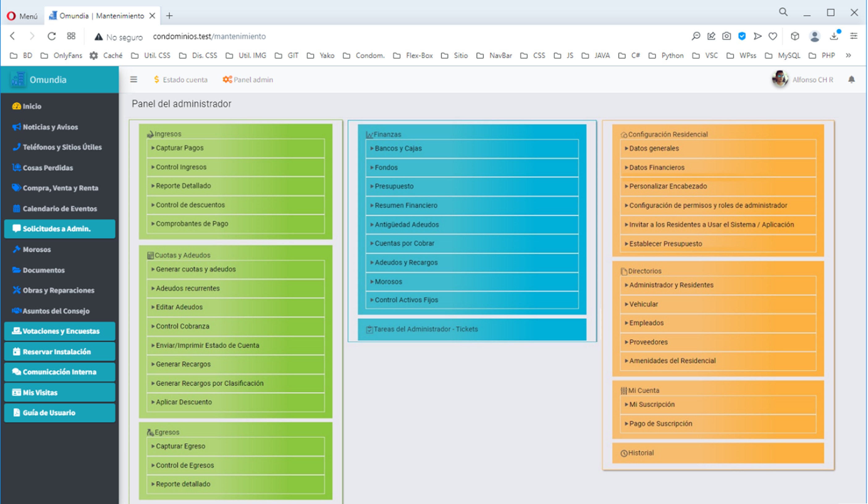Take snapshot with camera icon
The image size is (868, 504).
coord(727,36)
